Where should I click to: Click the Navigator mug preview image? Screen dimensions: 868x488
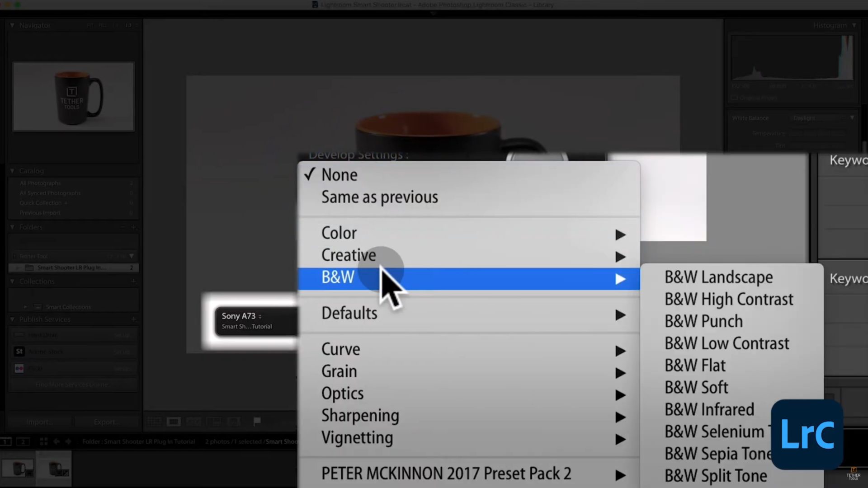click(x=73, y=97)
